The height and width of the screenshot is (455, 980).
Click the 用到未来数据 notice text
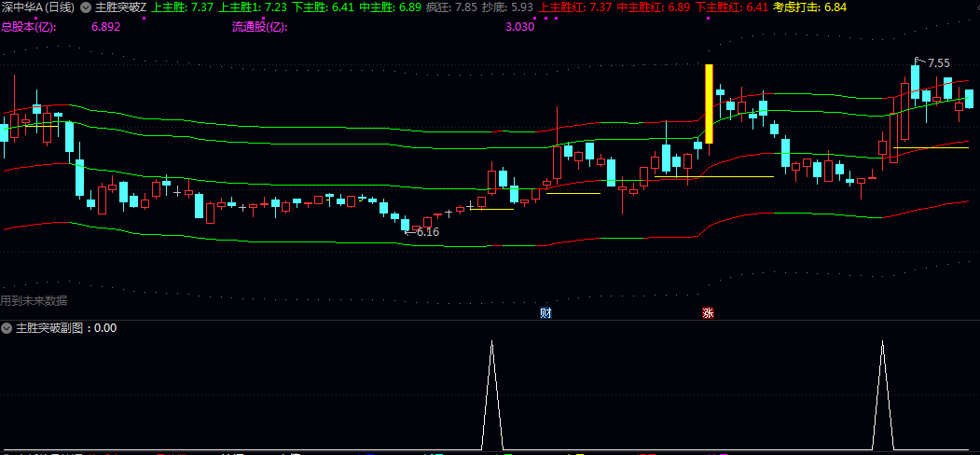(x=34, y=300)
